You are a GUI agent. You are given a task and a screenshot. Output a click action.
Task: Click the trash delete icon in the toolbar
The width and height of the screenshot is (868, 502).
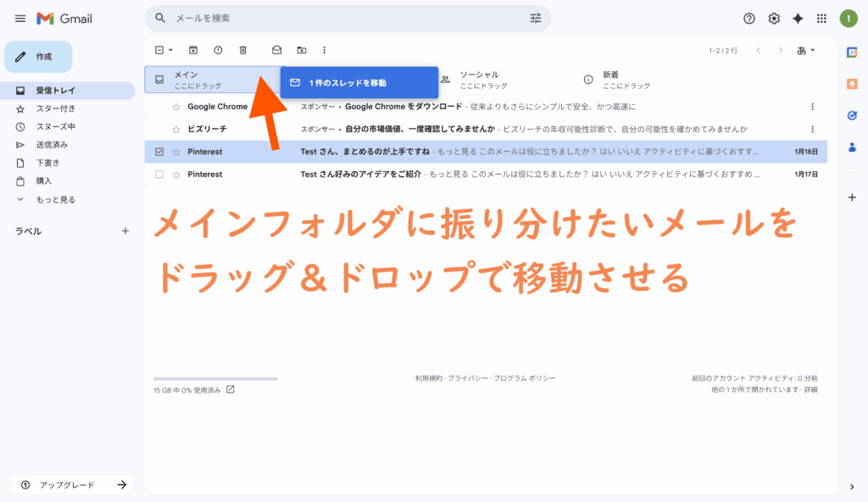[242, 51]
